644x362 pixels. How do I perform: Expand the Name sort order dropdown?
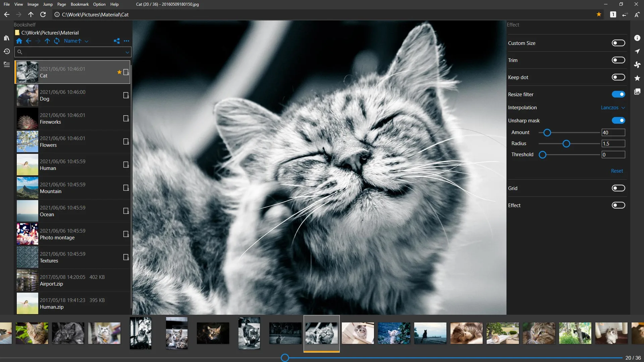click(76, 41)
